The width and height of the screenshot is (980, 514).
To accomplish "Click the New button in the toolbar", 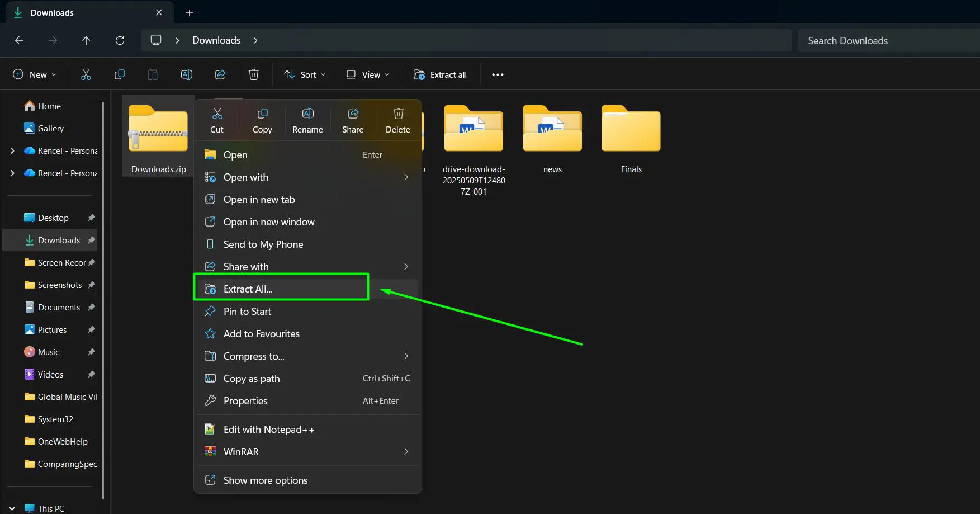I will pos(34,74).
